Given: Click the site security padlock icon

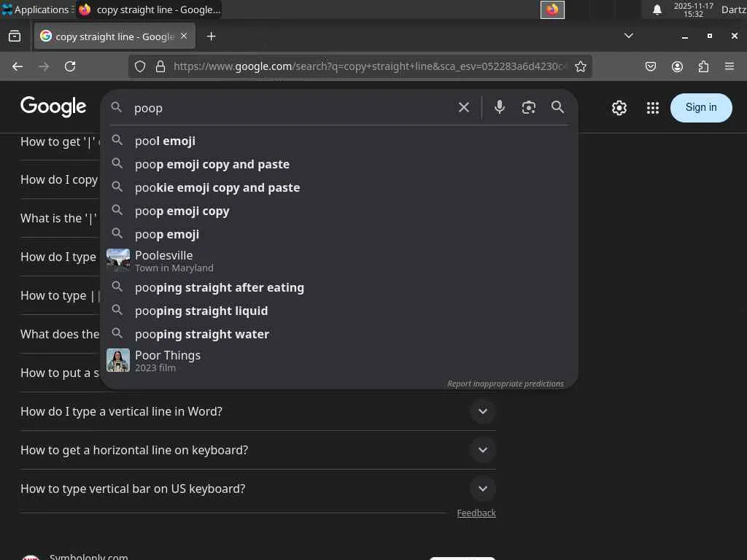Looking at the screenshot, I should (160, 66).
